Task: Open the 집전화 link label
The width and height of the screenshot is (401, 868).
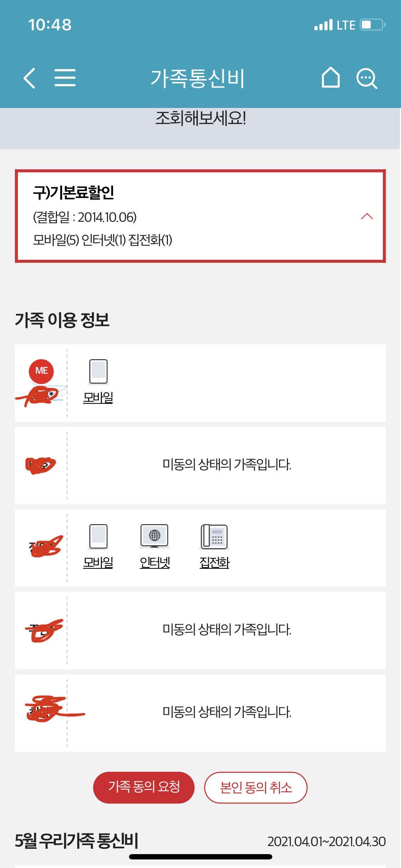Action: click(214, 563)
